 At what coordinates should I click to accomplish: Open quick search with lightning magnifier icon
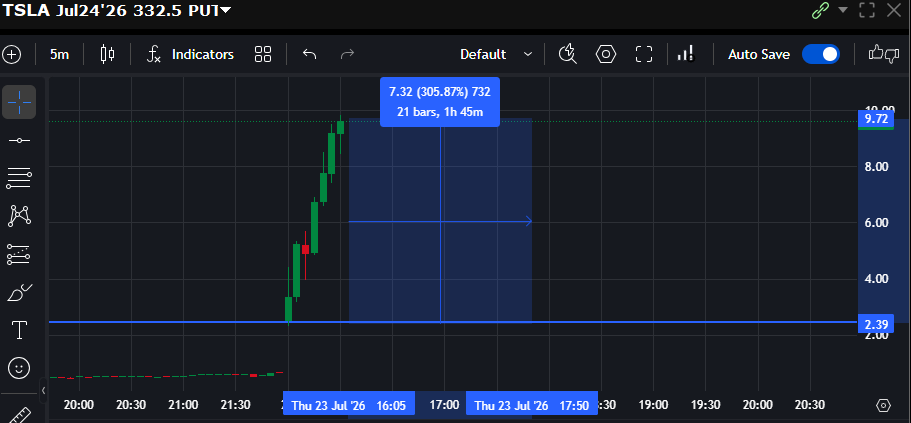pyautogui.click(x=567, y=55)
